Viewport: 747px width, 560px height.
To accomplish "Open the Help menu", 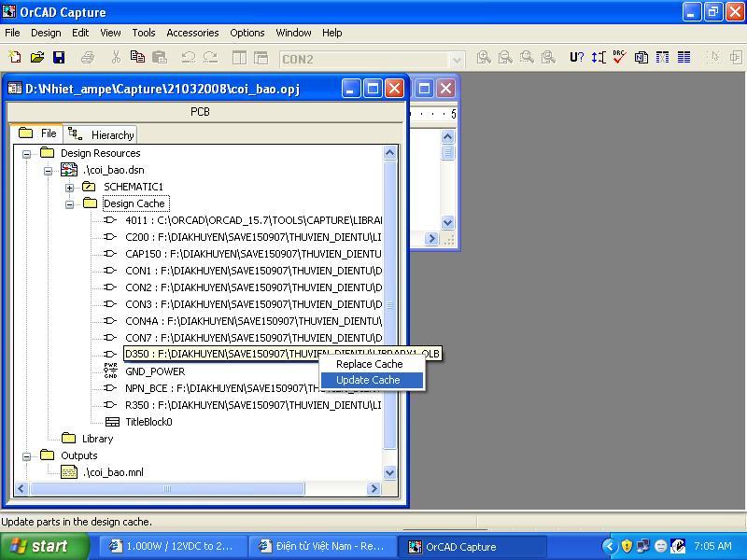I will [x=332, y=33].
